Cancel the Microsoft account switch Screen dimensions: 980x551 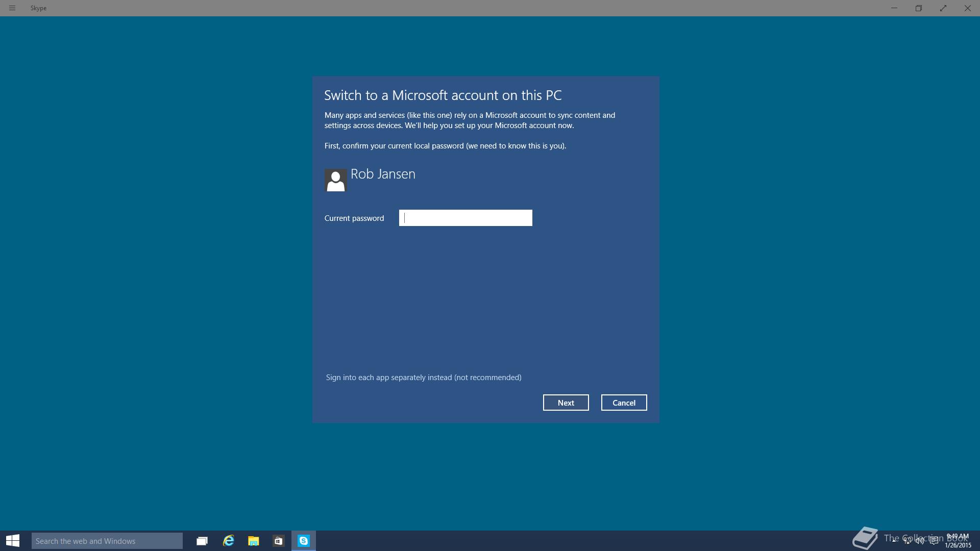pyautogui.click(x=624, y=403)
